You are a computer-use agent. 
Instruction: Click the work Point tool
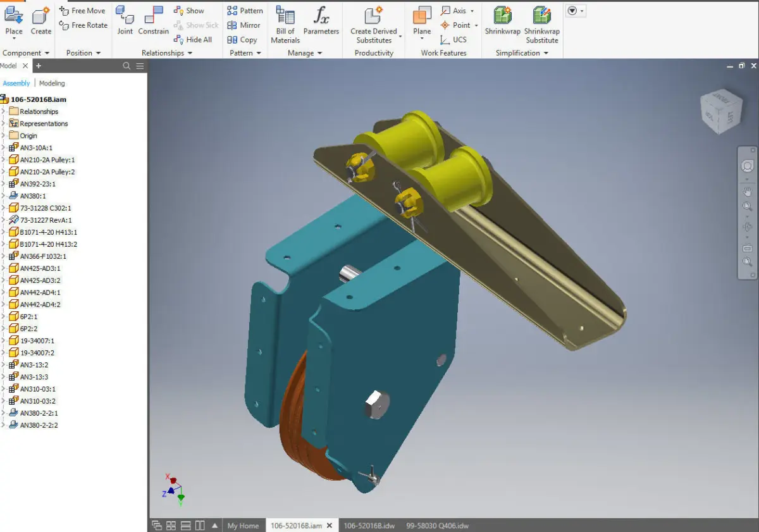coord(455,25)
